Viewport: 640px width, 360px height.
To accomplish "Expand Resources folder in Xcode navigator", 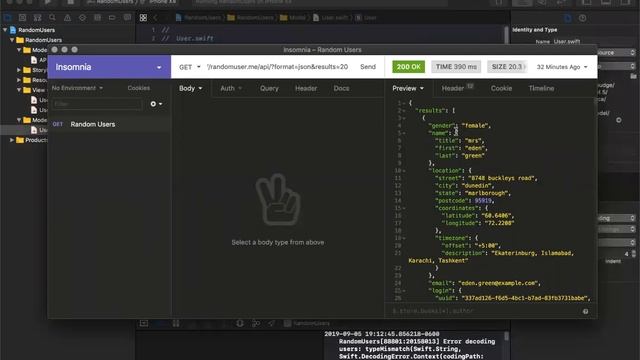I will [19, 80].
